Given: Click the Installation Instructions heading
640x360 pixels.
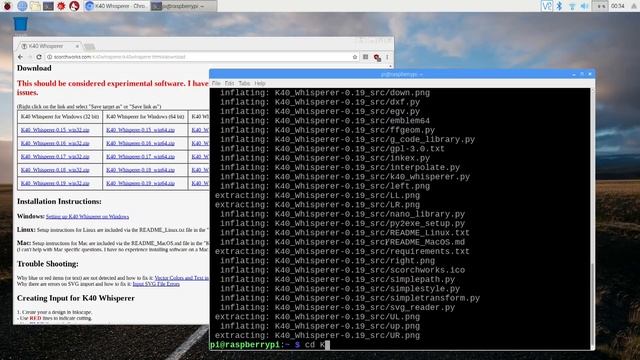Looking at the screenshot, I should (59, 201).
